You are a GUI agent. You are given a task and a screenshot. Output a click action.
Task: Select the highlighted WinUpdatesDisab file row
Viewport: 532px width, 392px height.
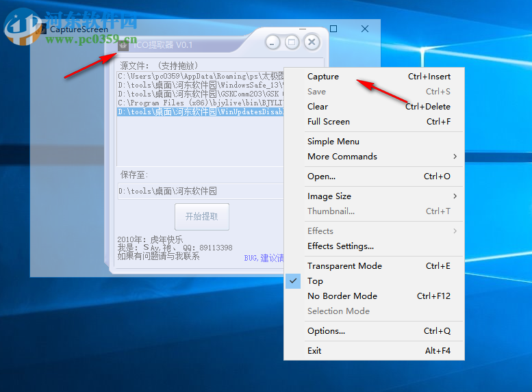pos(201,112)
